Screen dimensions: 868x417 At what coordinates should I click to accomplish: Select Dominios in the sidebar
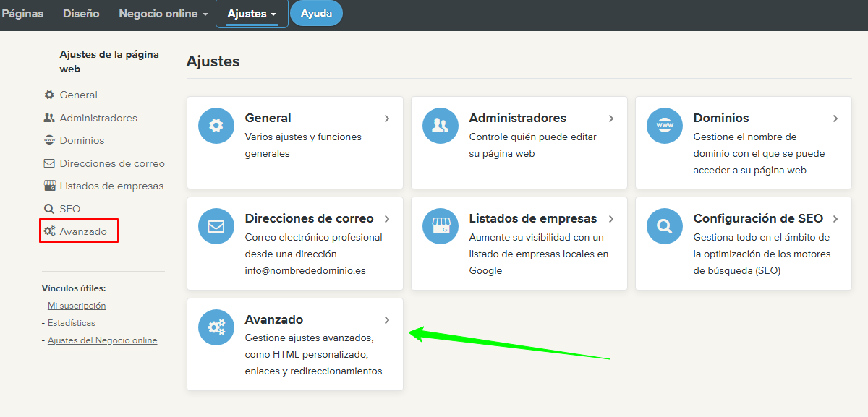(x=82, y=140)
